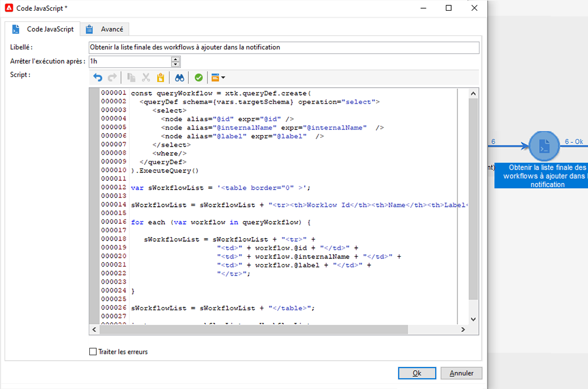The width and height of the screenshot is (588, 389).
Task: Redo the script edit
Action: [x=112, y=78]
